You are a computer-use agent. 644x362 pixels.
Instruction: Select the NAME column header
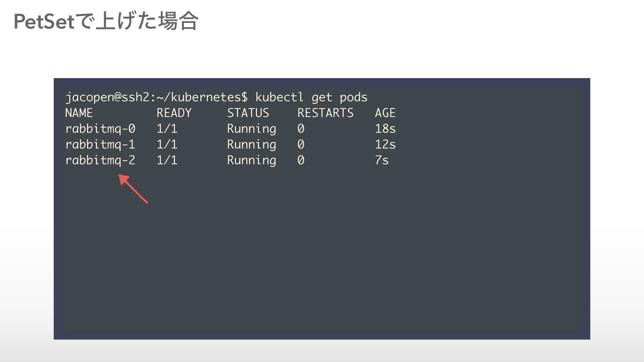79,113
